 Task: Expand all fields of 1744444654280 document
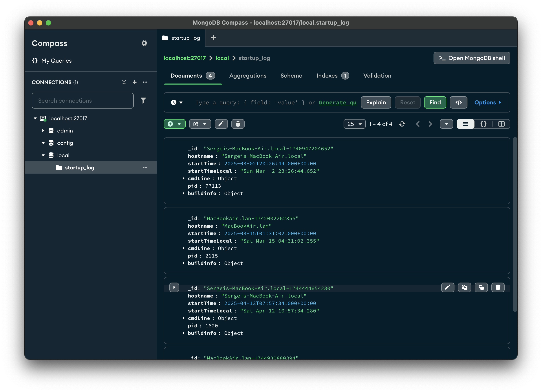click(174, 287)
